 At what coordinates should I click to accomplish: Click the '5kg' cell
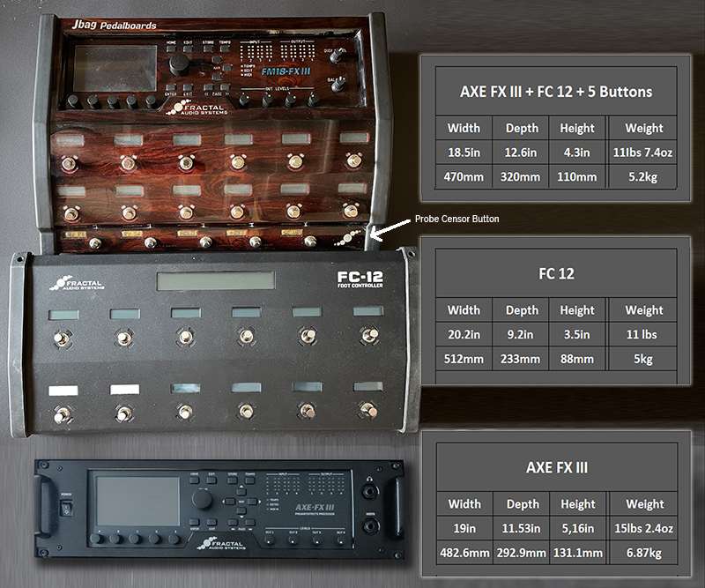tap(643, 359)
